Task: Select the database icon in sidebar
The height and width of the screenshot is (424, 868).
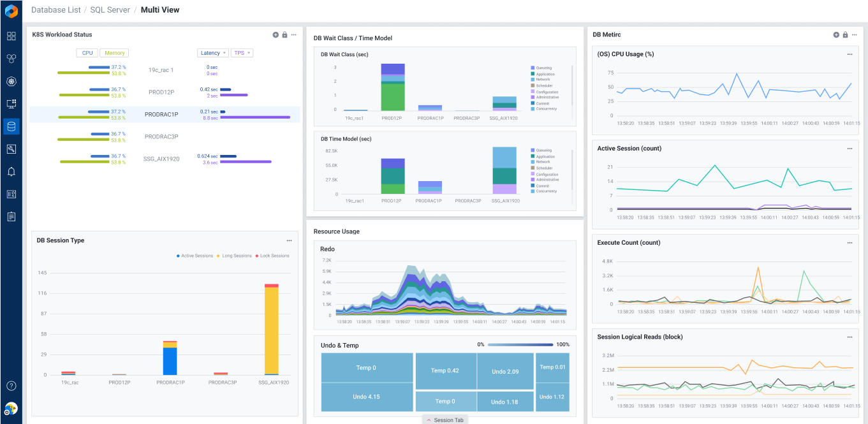Action: tap(11, 126)
